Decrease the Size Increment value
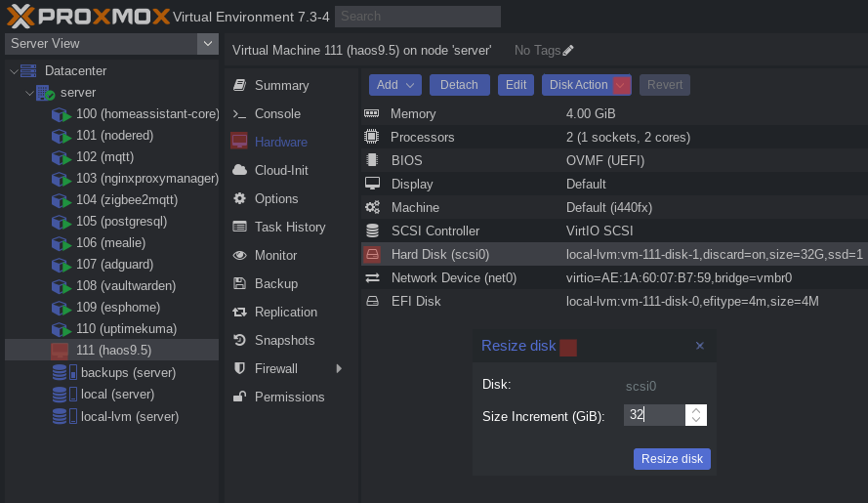 pos(696,420)
